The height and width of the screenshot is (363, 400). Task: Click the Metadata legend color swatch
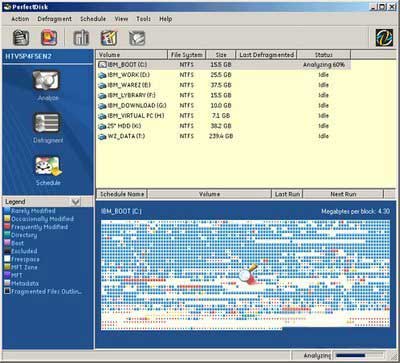pyautogui.click(x=7, y=283)
